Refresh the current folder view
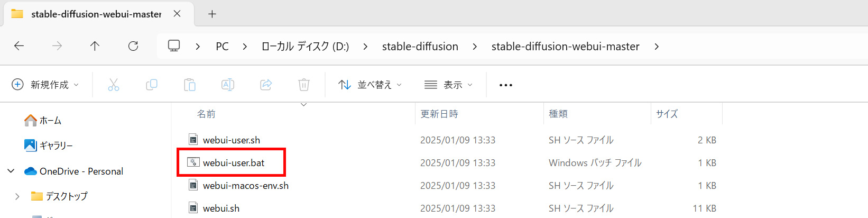 coord(133,47)
